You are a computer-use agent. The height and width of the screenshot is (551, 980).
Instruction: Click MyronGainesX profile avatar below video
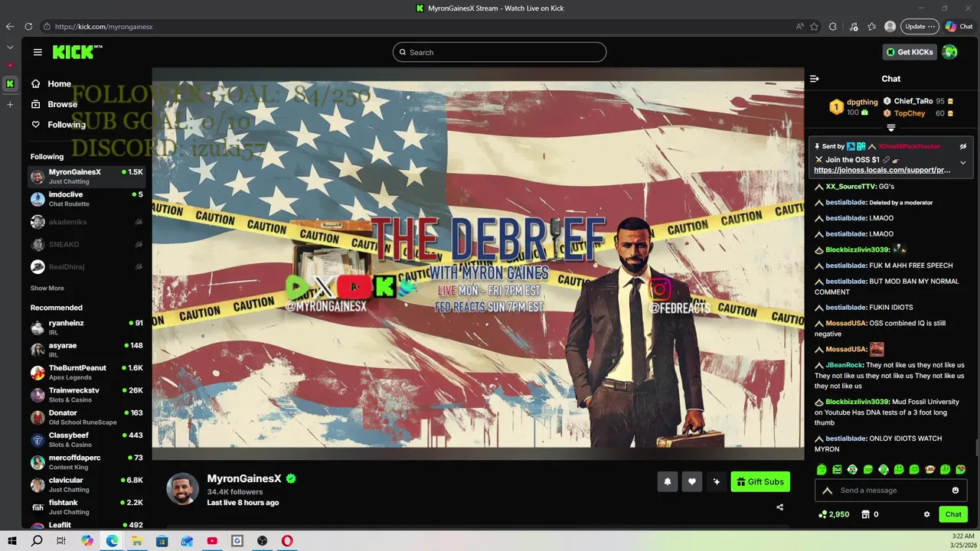pyautogui.click(x=183, y=489)
